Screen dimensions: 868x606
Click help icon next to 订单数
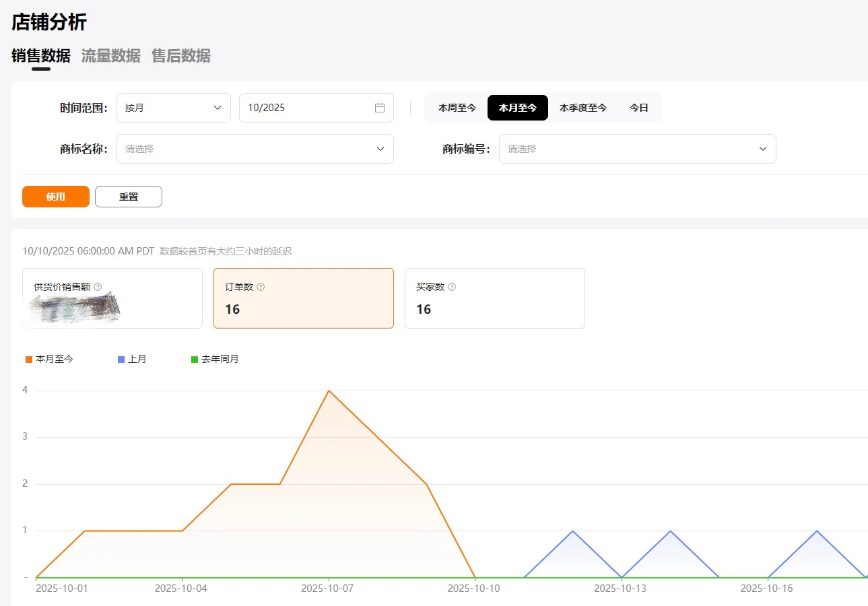tap(261, 287)
